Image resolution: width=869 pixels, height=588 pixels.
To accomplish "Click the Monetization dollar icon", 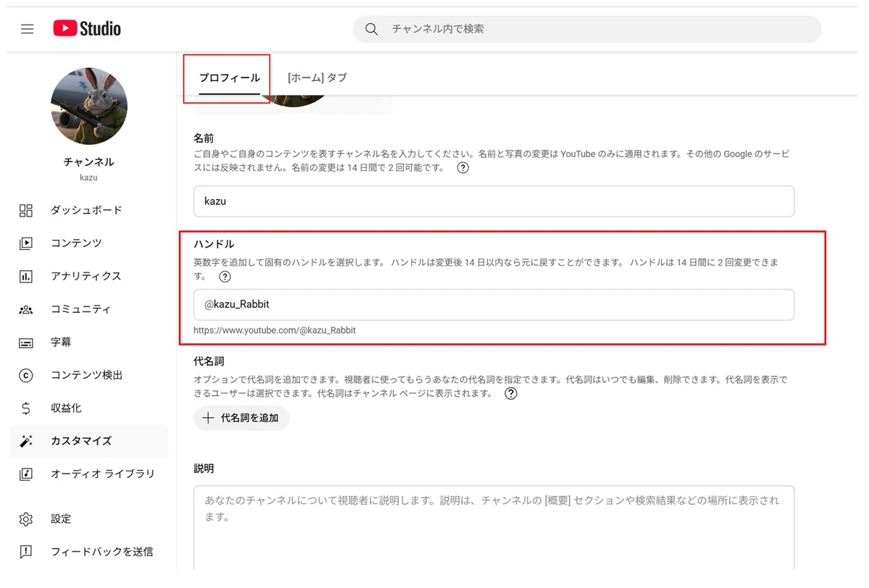I will click(x=26, y=408).
